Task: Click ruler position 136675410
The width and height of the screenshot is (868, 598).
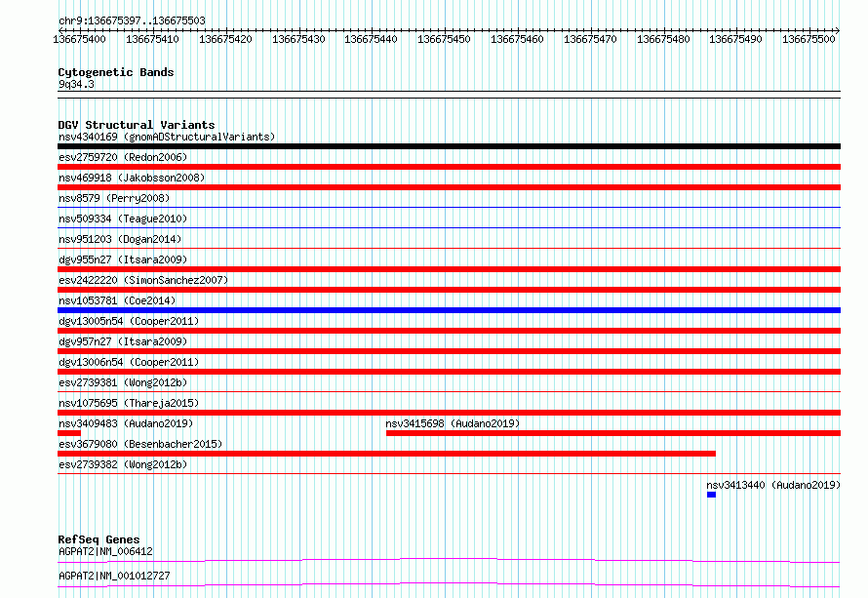Action: click(152, 39)
